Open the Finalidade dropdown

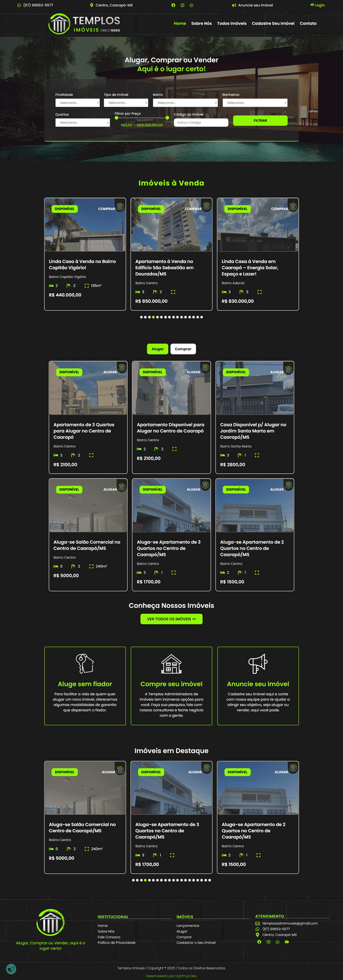[78, 103]
